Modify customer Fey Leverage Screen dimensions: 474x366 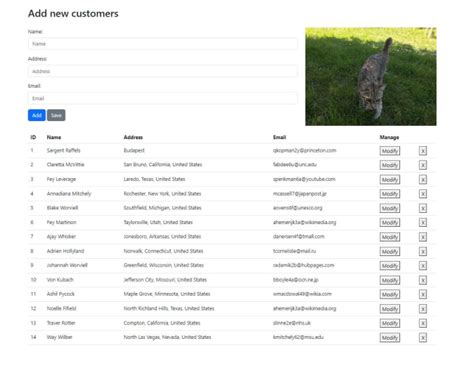point(390,180)
